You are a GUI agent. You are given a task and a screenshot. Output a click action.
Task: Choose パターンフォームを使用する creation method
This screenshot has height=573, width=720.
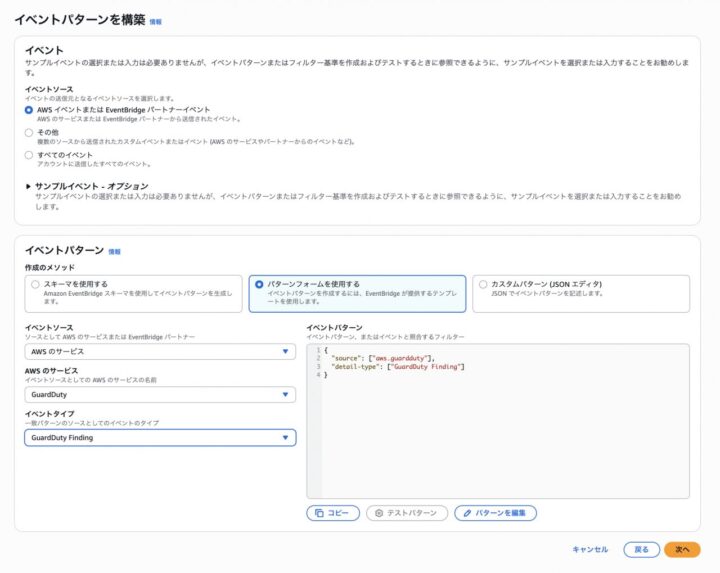click(x=260, y=284)
